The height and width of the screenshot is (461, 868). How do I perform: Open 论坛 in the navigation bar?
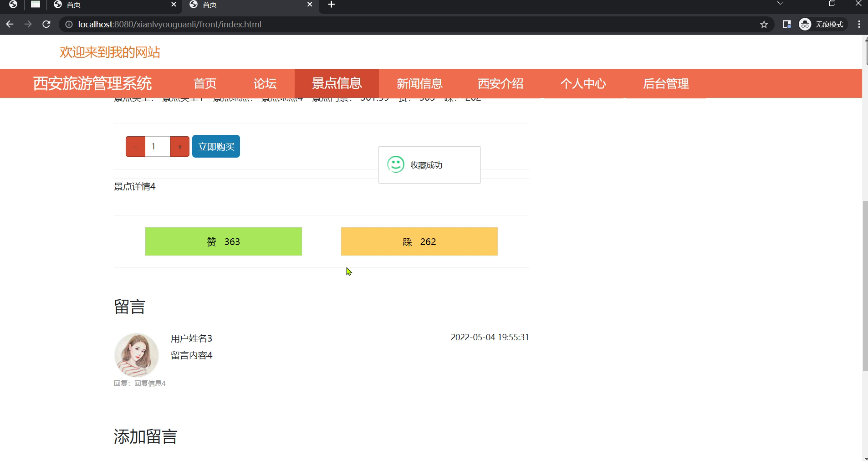pos(265,84)
